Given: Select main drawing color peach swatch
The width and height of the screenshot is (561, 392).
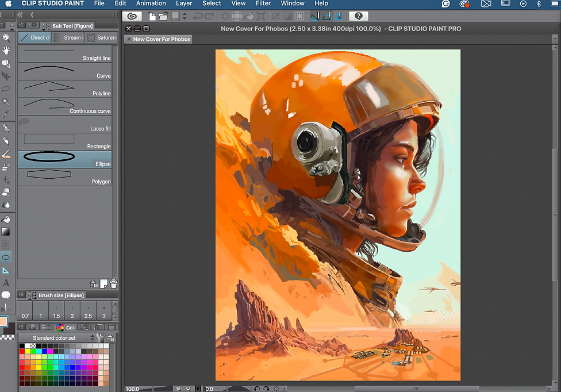Looking at the screenshot, I should [x=3, y=321].
